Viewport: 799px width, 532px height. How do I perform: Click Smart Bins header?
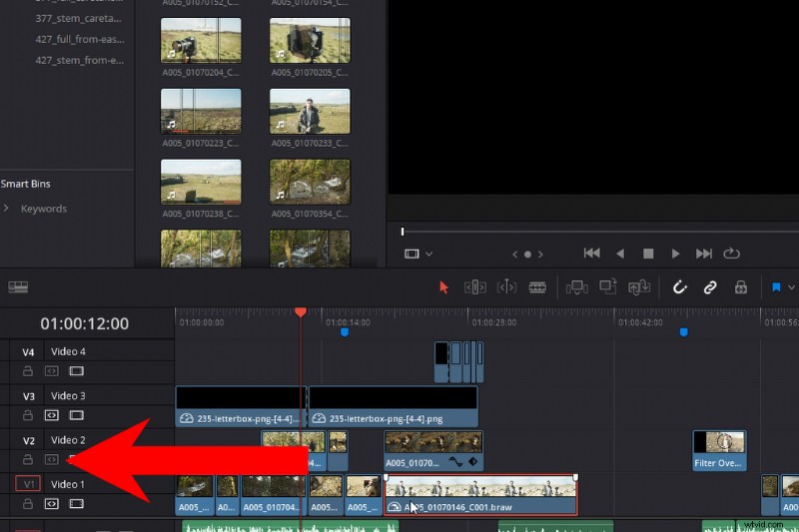[26, 184]
